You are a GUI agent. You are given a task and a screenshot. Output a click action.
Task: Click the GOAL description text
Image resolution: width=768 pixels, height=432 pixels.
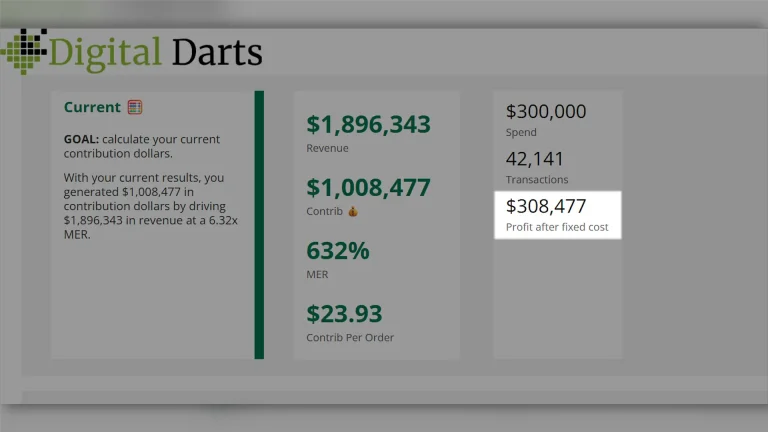(142, 146)
